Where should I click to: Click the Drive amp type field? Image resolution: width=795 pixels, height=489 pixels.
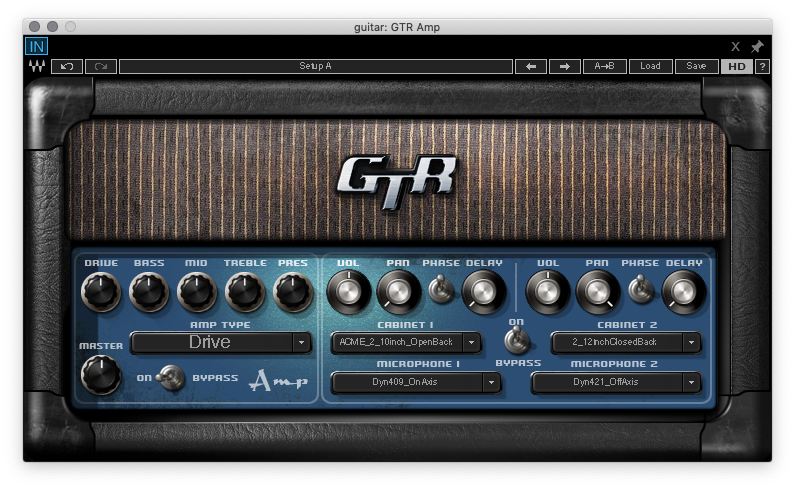[x=212, y=342]
